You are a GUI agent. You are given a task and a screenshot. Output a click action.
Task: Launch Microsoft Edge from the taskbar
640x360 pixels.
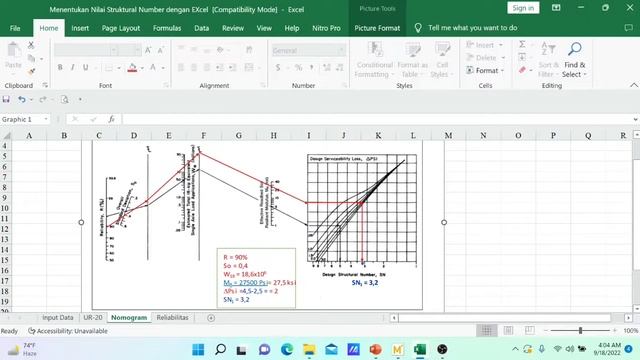[x=287, y=349]
